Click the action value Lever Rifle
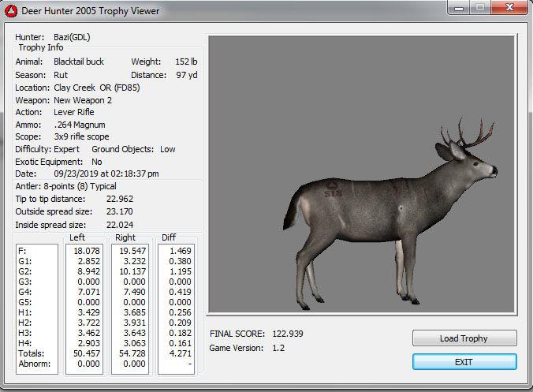The width and height of the screenshot is (533, 392). click(x=74, y=112)
